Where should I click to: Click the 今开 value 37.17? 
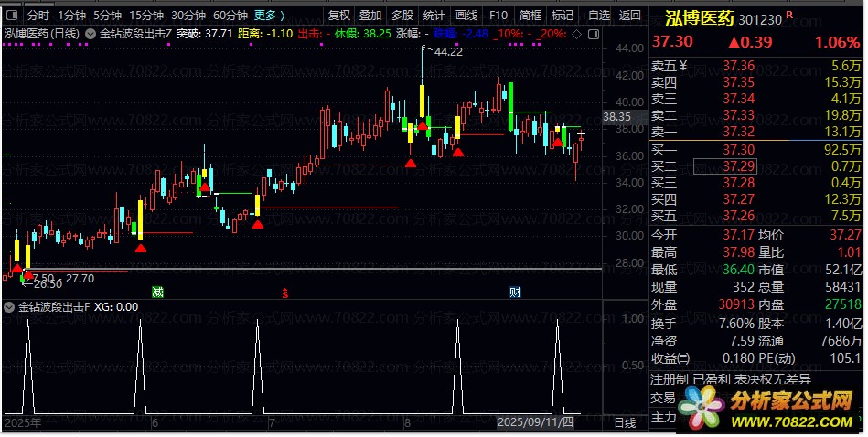(x=738, y=235)
